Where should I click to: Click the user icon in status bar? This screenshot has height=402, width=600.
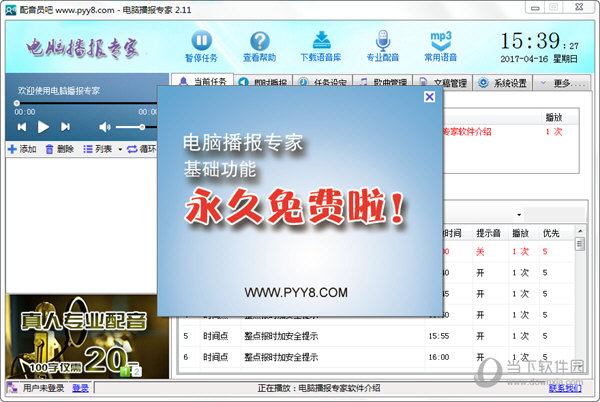pos(12,388)
